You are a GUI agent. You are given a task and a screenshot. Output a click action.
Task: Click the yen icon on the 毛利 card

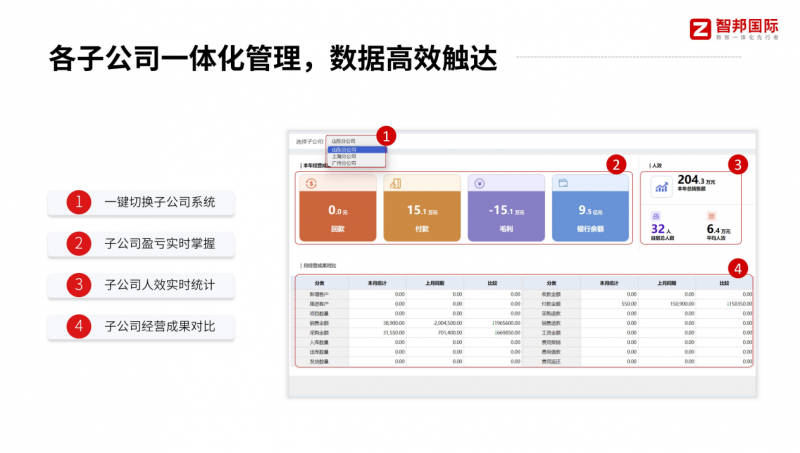(479, 184)
